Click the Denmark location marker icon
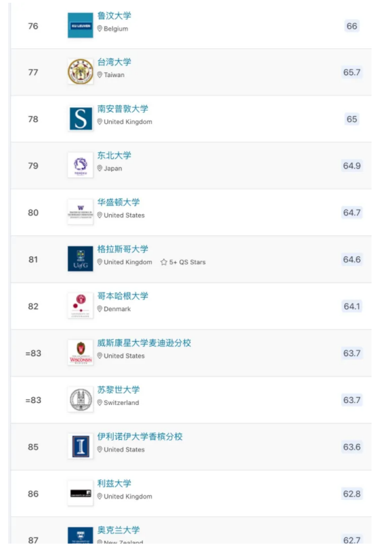Screen dimensions: 392x547 (100, 309)
